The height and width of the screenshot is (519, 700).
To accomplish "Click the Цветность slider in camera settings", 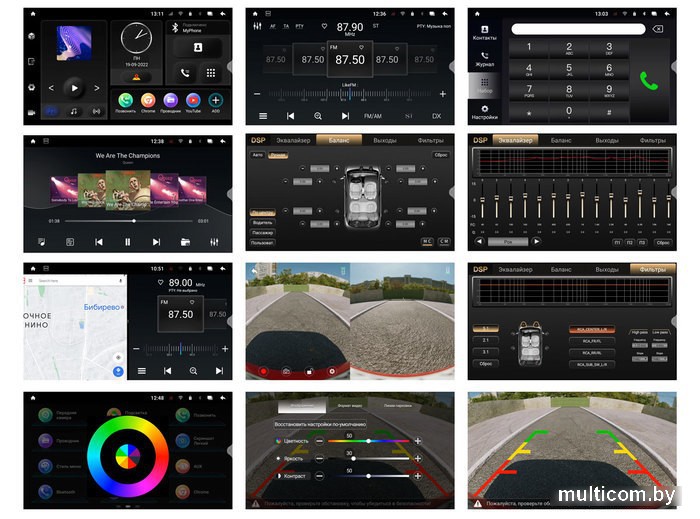I will (367, 441).
